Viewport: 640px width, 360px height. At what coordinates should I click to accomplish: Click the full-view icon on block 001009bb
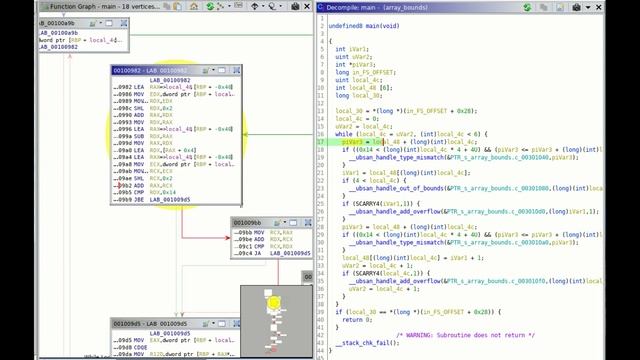tap(308, 223)
